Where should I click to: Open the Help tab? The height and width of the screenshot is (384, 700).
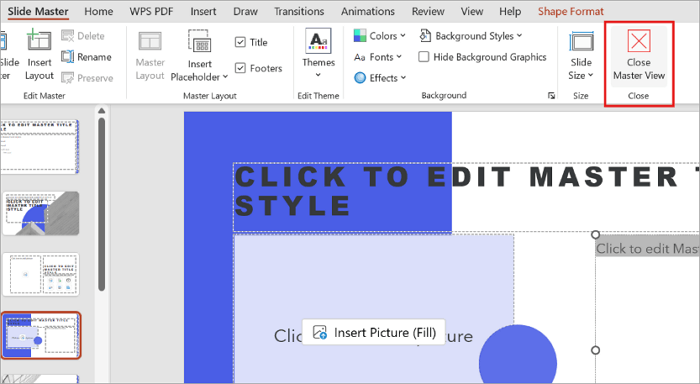coord(510,11)
